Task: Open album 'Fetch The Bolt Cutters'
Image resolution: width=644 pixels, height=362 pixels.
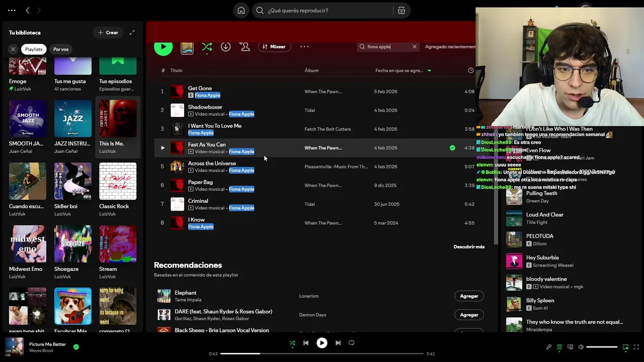Action: click(x=328, y=129)
